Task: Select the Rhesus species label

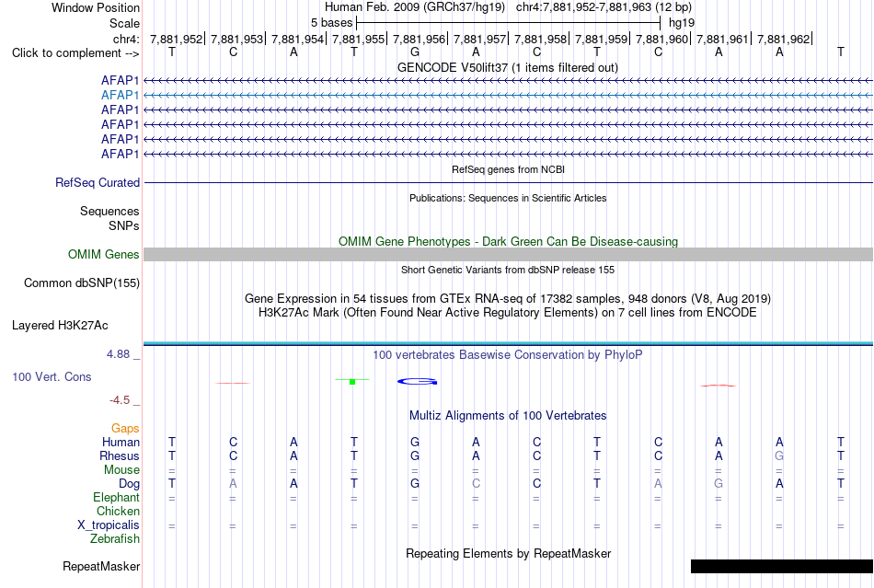Action: [120, 455]
